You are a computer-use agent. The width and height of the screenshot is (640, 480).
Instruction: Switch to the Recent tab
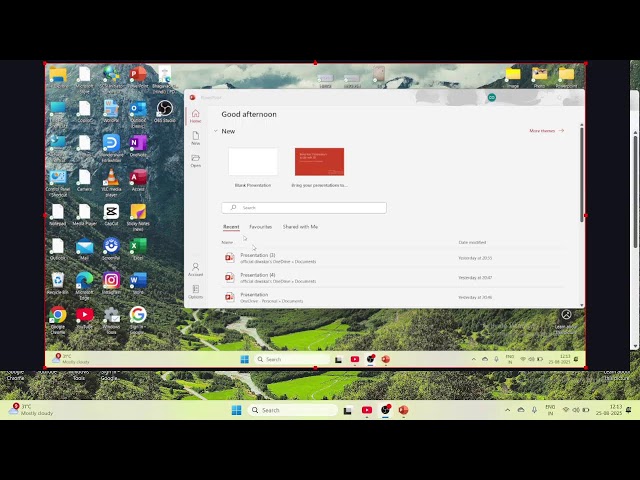pos(231,227)
